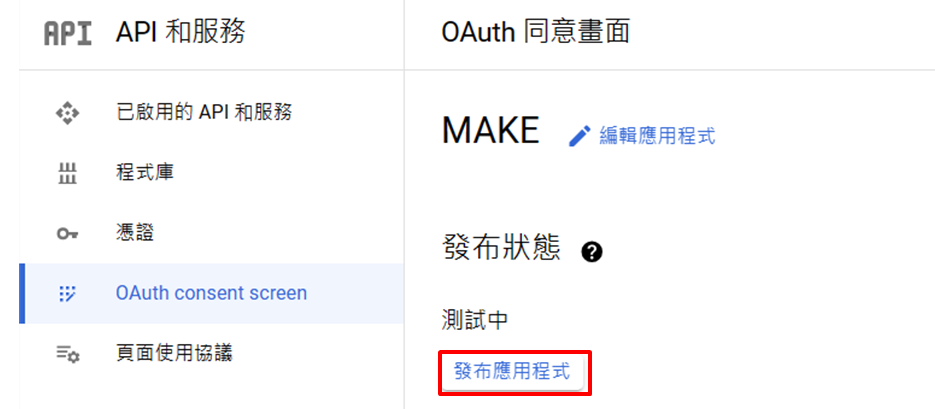Viewport: 935px width, 409px height.
Task: Click the OAuth 同意畫面 page title
Action: pyautogui.click(x=535, y=33)
